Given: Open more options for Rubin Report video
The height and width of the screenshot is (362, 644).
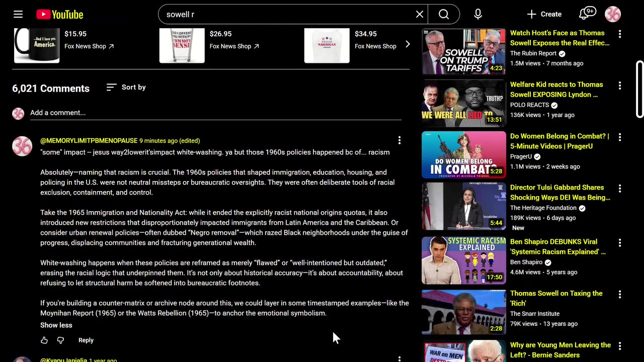Looking at the screenshot, I should 620,34.
